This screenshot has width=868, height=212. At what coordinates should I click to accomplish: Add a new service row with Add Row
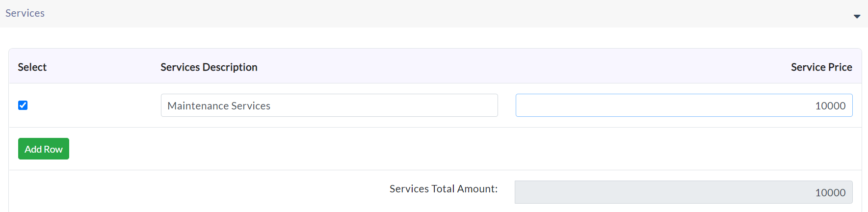click(x=44, y=149)
